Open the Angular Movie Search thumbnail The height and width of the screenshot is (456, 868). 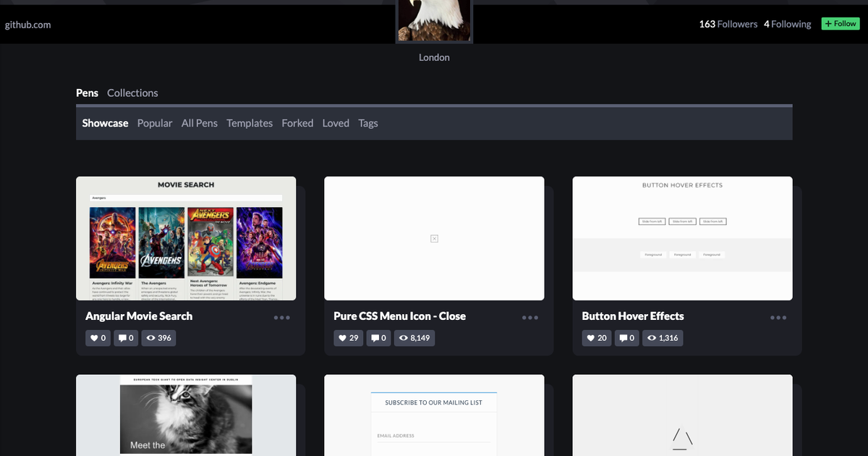[x=186, y=238]
